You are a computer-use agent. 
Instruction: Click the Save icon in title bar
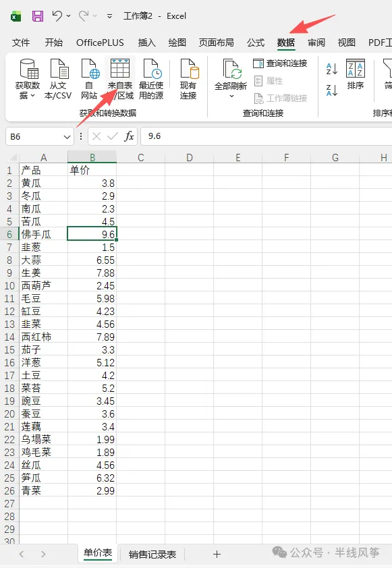point(38,16)
